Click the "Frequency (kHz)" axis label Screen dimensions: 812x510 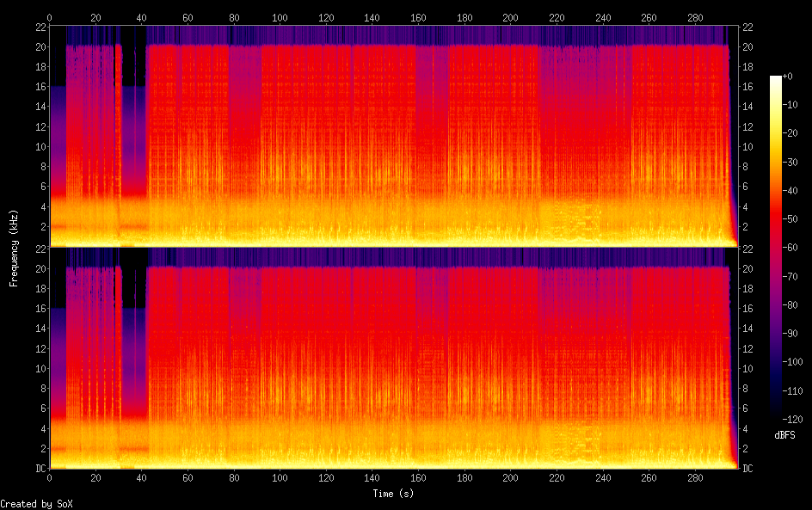tap(14, 247)
